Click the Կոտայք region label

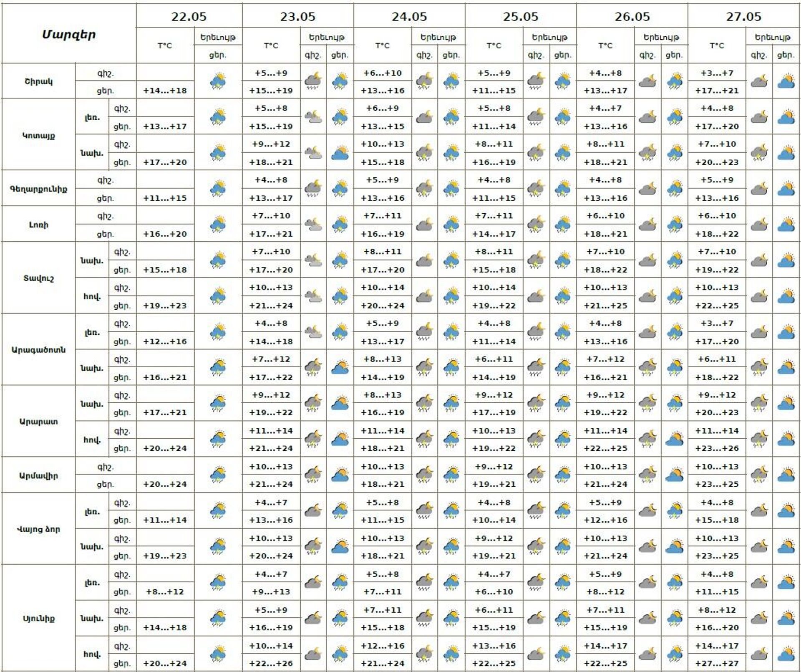[38, 135]
